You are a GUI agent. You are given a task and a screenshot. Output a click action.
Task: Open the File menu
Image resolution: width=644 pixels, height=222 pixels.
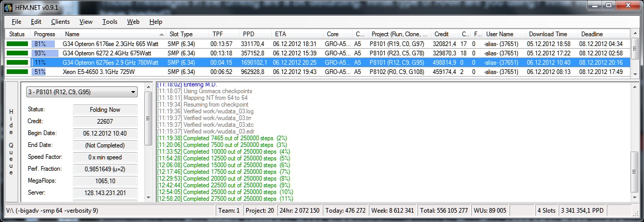16,22
